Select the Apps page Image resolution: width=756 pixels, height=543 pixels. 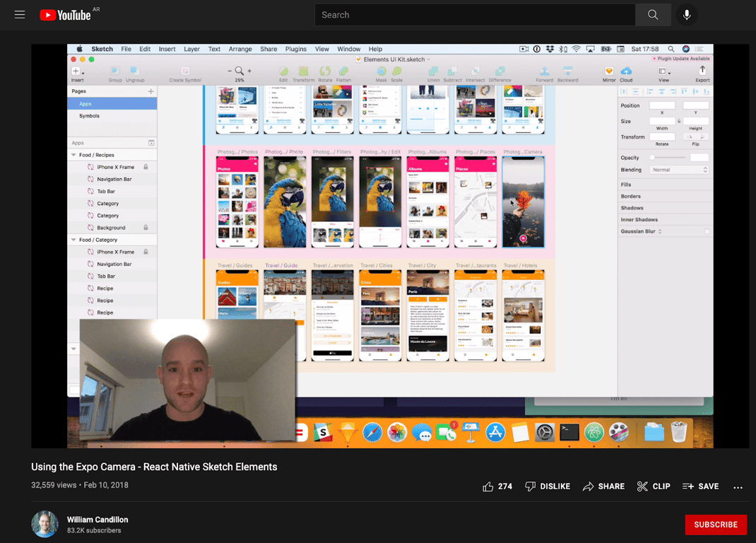[112, 104]
